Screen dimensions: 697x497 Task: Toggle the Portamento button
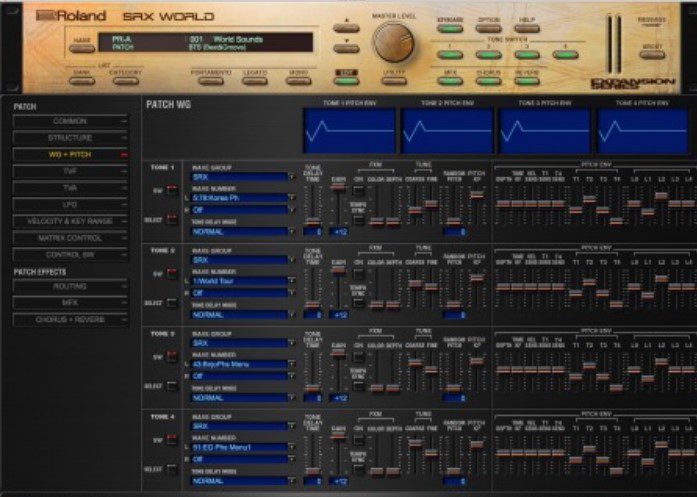(211, 81)
